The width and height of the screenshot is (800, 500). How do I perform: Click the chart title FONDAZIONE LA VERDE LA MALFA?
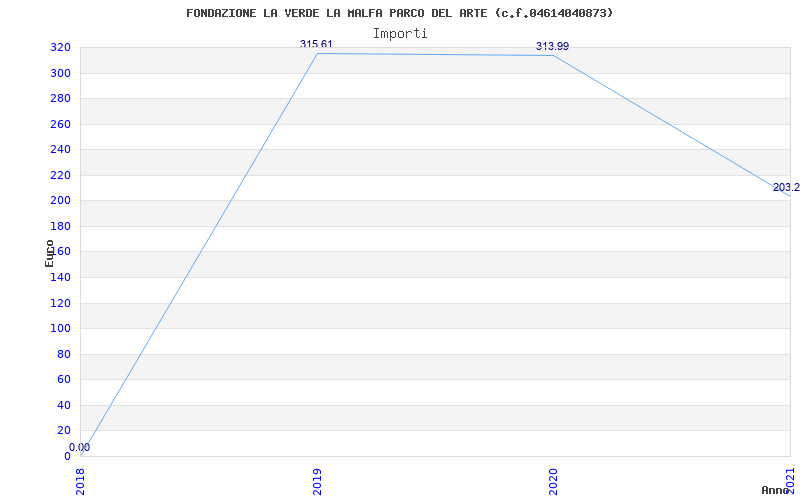[399, 13]
